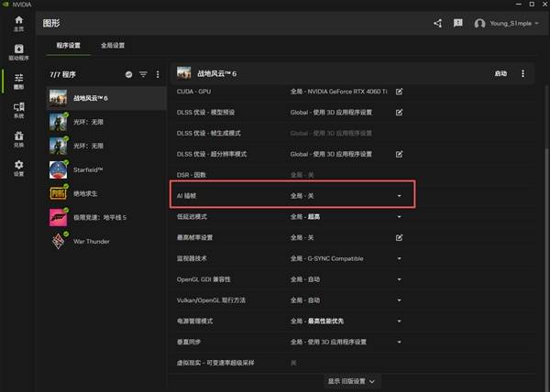Expand 显示 旧版设置 at the bottom
The image size is (550, 392).
click(352, 380)
